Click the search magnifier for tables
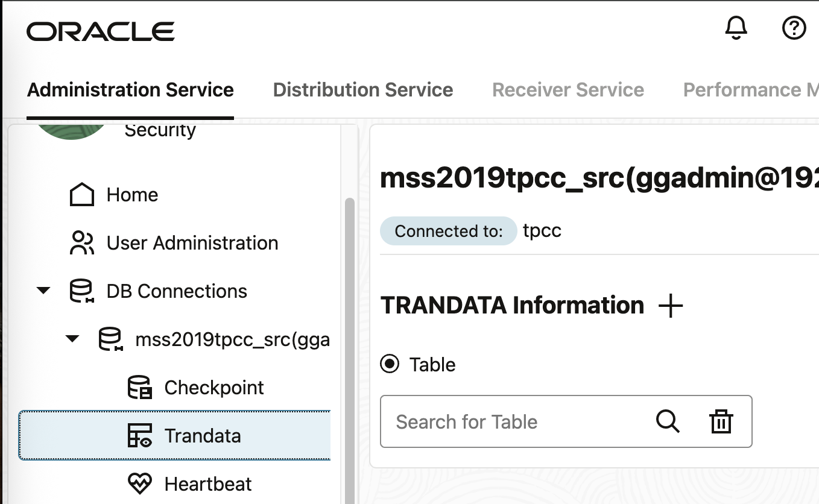819x504 pixels. [668, 421]
